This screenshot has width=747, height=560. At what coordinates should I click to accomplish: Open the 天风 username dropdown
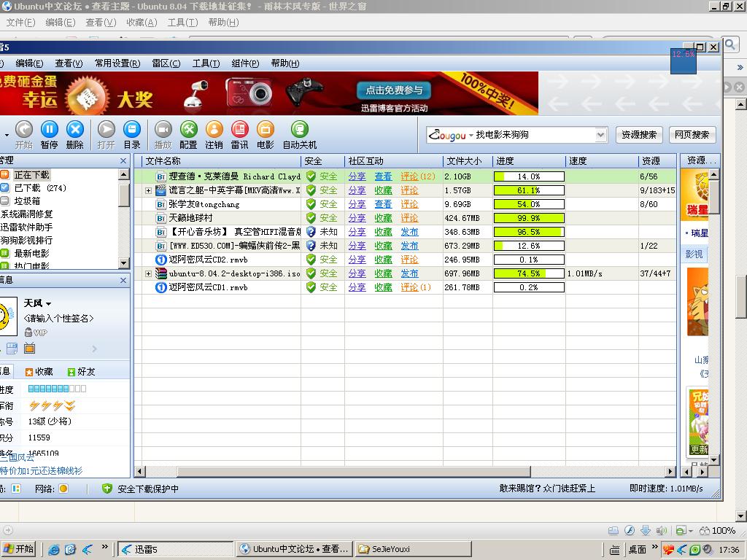point(49,304)
